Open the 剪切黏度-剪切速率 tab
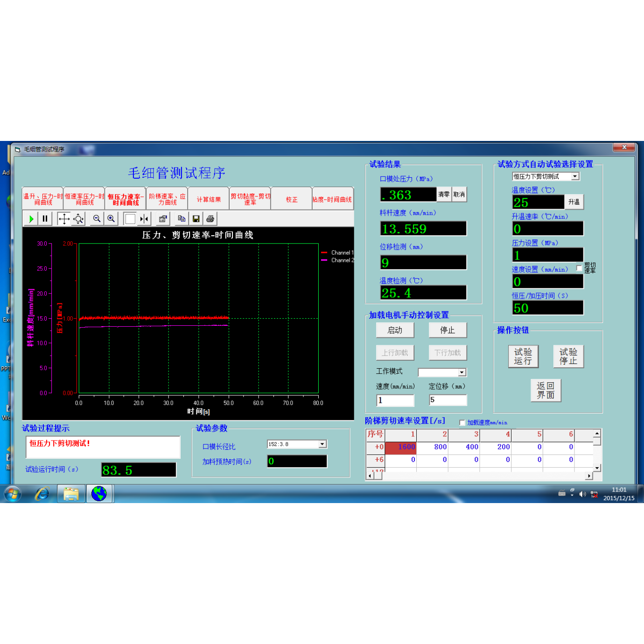This screenshot has width=644, height=644. point(250,199)
